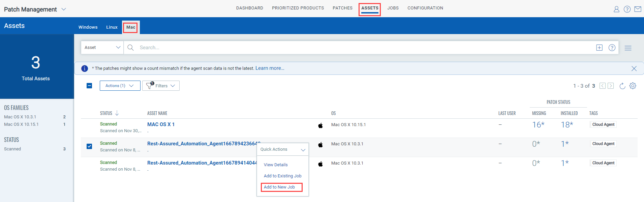Click the Apple icon in the checked asset row
This screenshot has height=202, width=644.
pyautogui.click(x=320, y=144)
